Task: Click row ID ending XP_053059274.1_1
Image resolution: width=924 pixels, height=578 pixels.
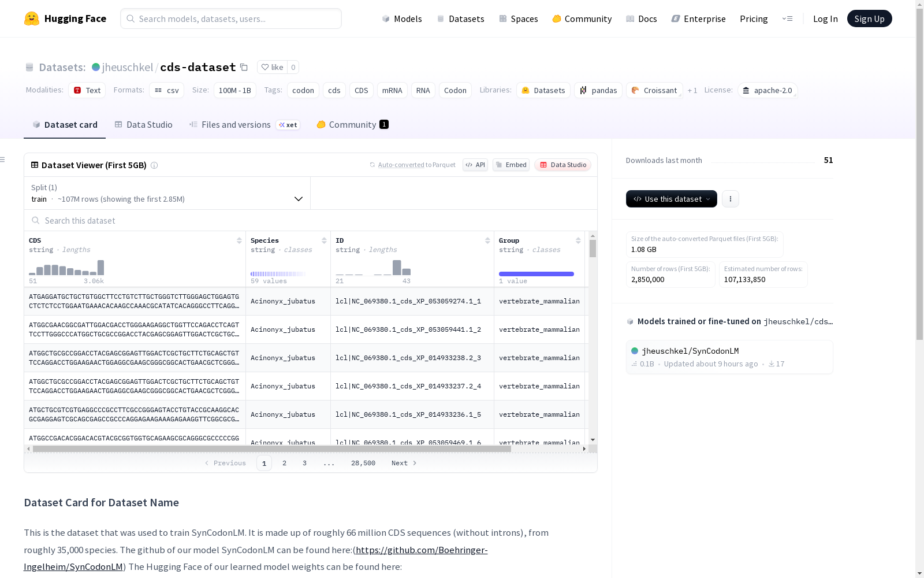Action: tap(408, 301)
